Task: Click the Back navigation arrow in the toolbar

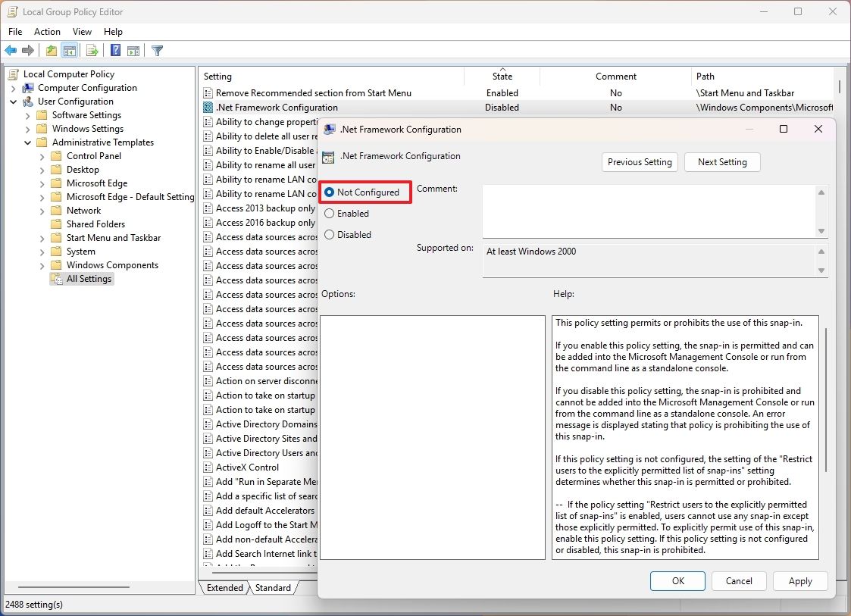Action: pos(10,50)
